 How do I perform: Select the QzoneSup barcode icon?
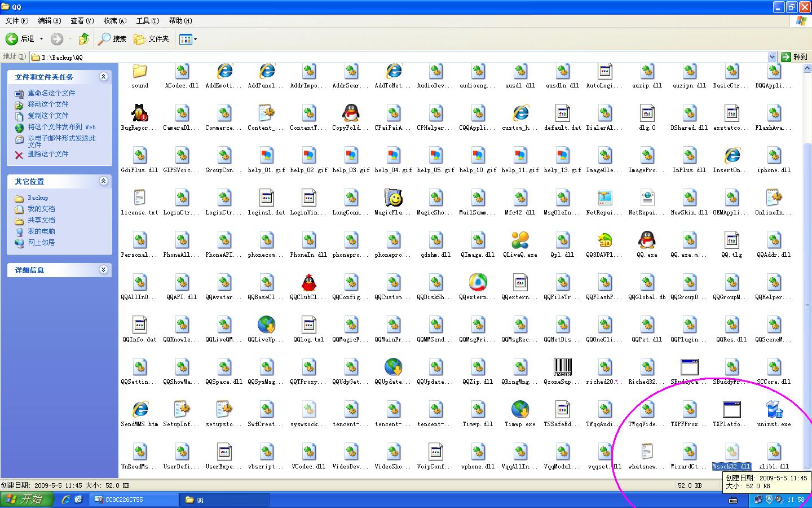coord(562,367)
